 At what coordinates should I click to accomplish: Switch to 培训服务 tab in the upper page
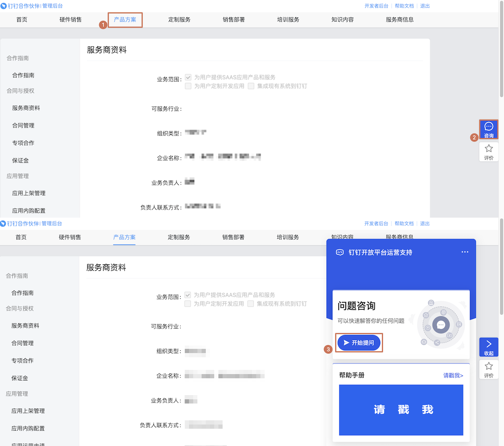(x=288, y=20)
